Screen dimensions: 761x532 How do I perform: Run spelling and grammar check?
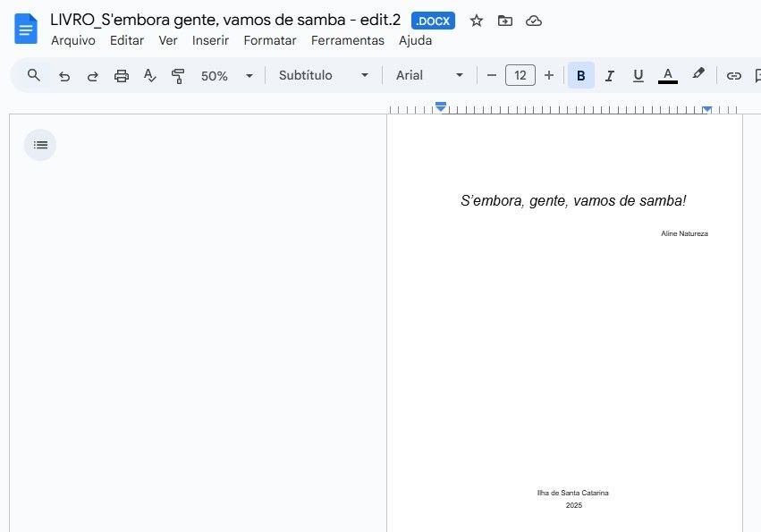pyautogui.click(x=149, y=76)
